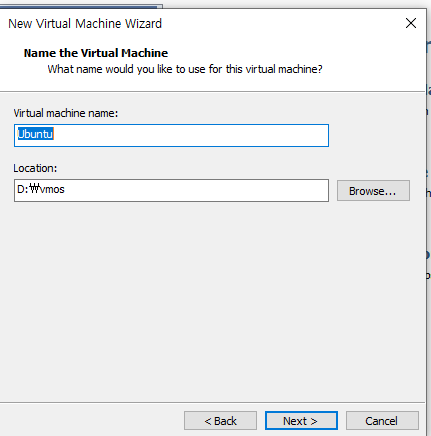
Task: Click the Location field showing D:\vmos
Action: tap(171, 190)
